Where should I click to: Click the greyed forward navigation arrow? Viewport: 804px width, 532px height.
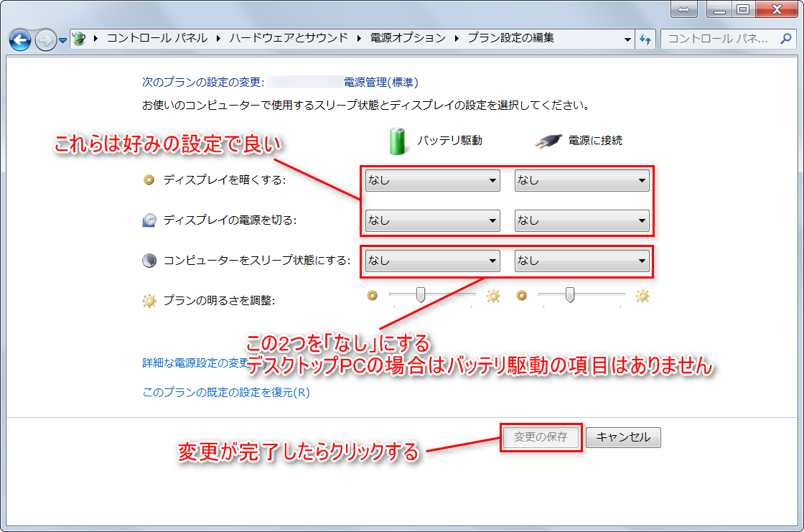pyautogui.click(x=46, y=39)
